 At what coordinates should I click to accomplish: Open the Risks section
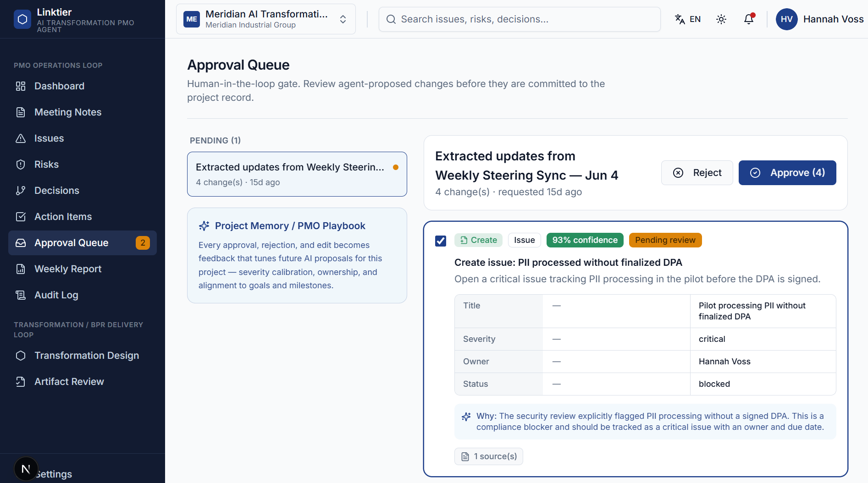(83, 165)
